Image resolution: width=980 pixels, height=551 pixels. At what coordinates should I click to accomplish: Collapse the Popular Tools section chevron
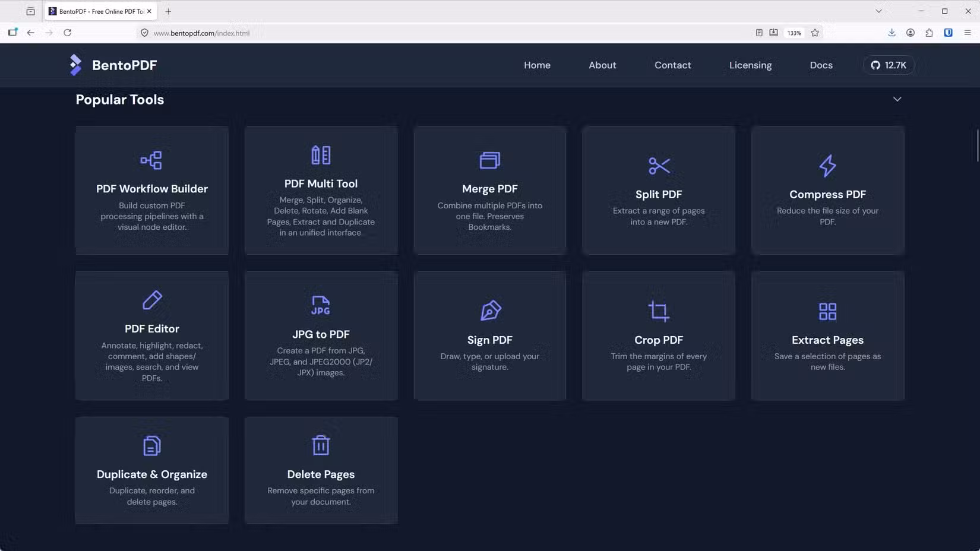(x=897, y=99)
